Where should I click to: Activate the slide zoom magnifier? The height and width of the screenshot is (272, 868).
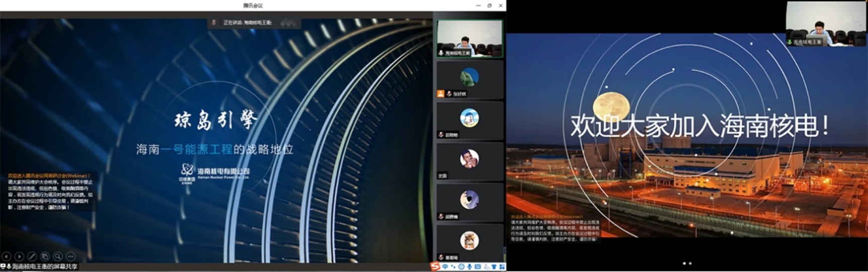[58, 256]
